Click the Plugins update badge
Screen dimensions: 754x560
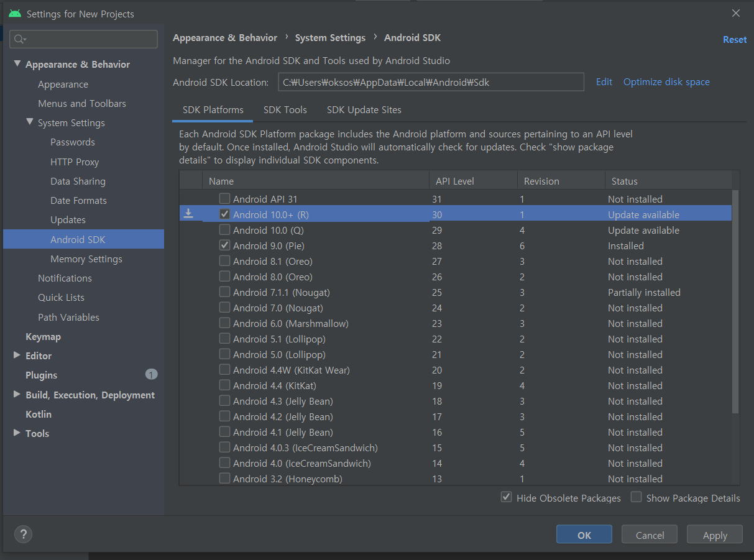coord(151,374)
